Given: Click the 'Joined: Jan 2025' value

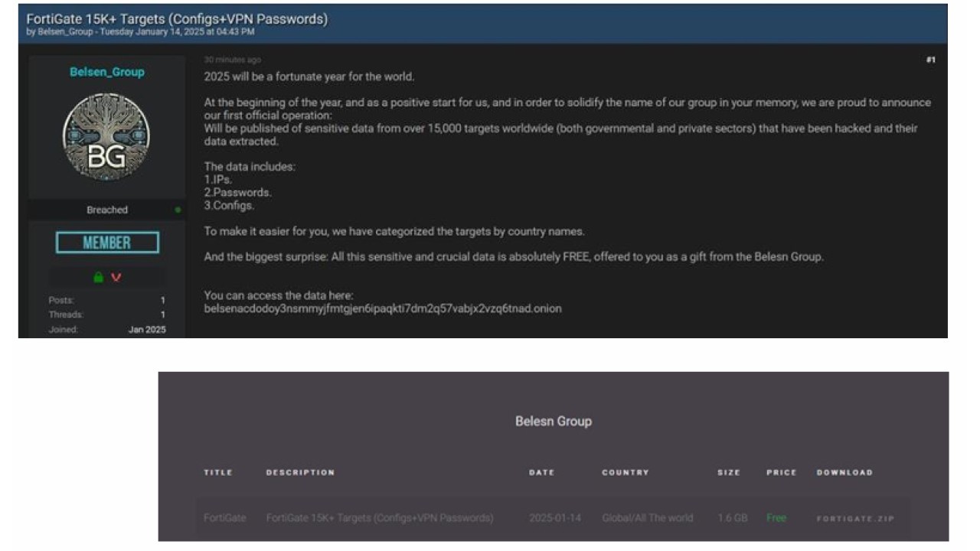Looking at the screenshot, I should pos(147,330).
